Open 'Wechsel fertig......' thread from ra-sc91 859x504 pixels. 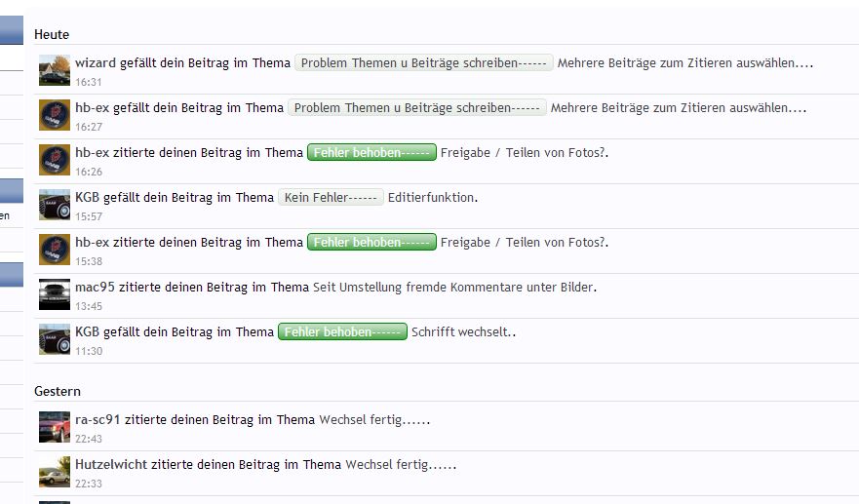[374, 420]
